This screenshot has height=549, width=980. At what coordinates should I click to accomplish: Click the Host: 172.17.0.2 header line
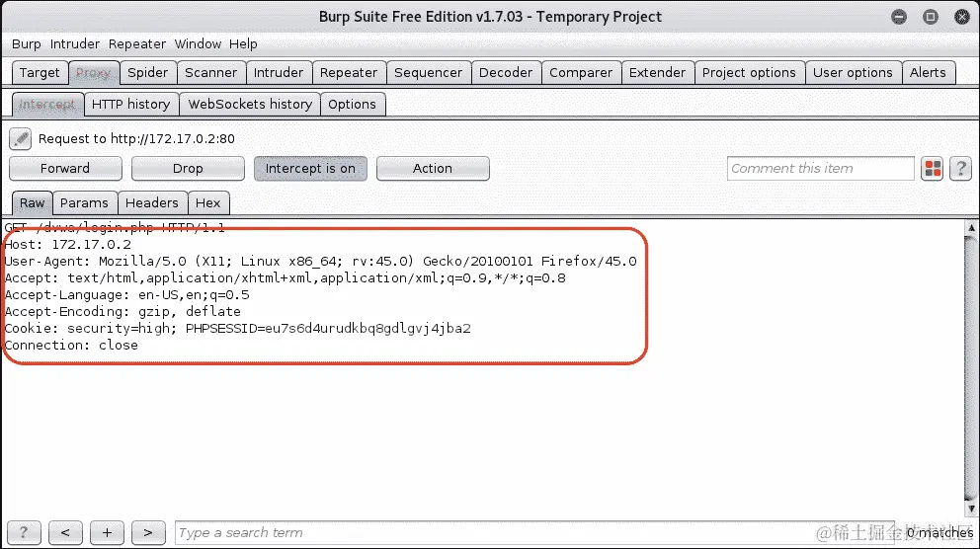coord(68,244)
